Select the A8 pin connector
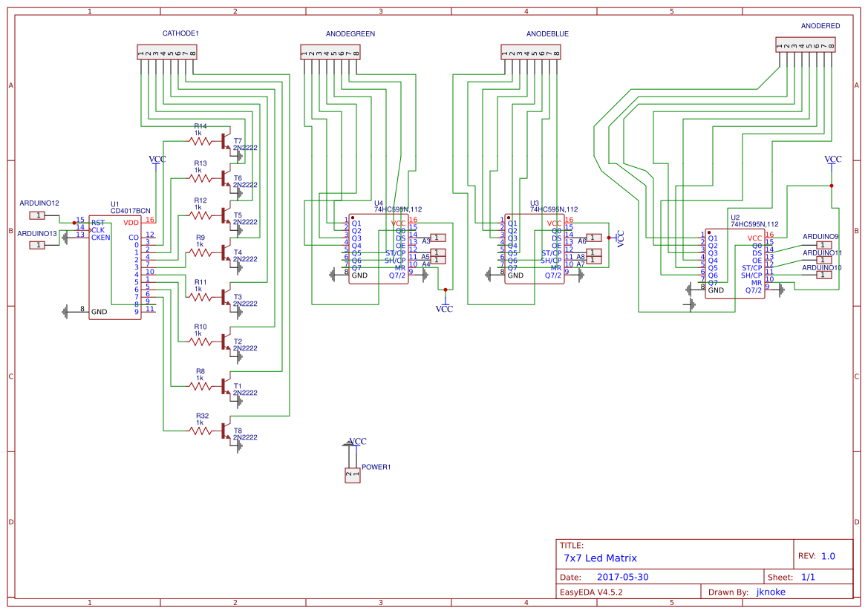The height and width of the screenshot is (614, 868). (594, 252)
